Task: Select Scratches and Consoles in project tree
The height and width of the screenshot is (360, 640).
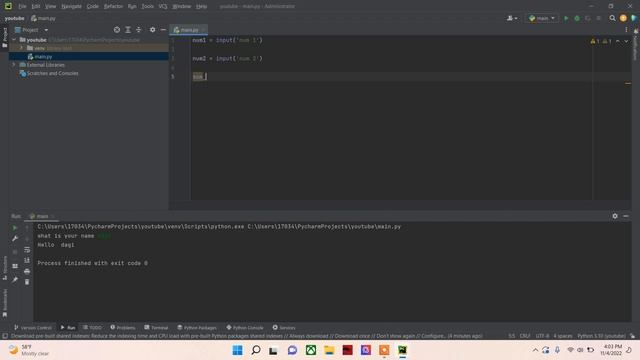Action: click(x=52, y=73)
